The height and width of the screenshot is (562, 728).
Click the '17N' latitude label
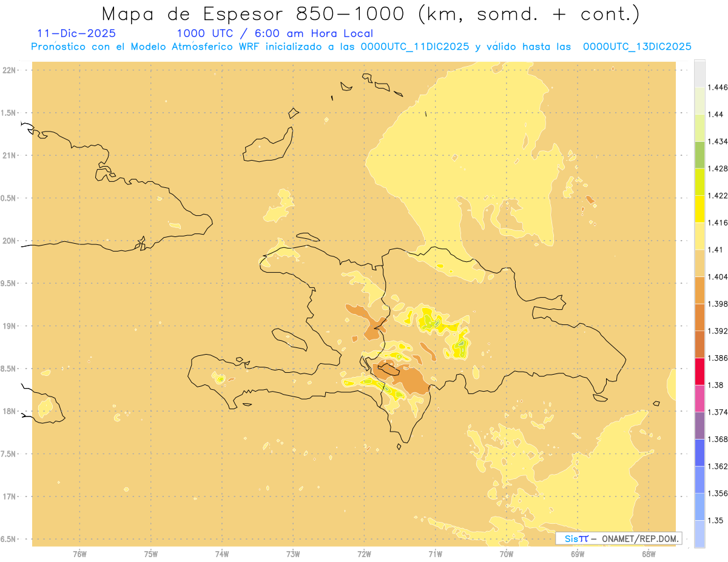click(x=10, y=497)
